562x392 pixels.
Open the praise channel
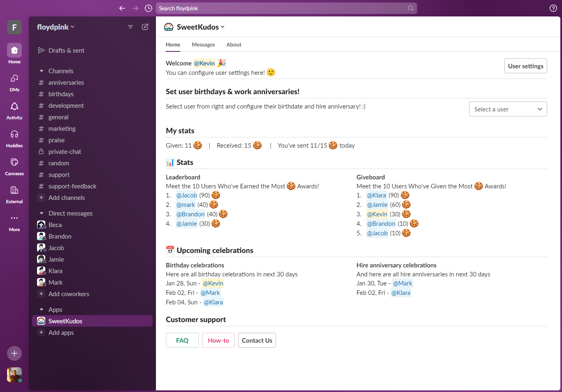(56, 140)
